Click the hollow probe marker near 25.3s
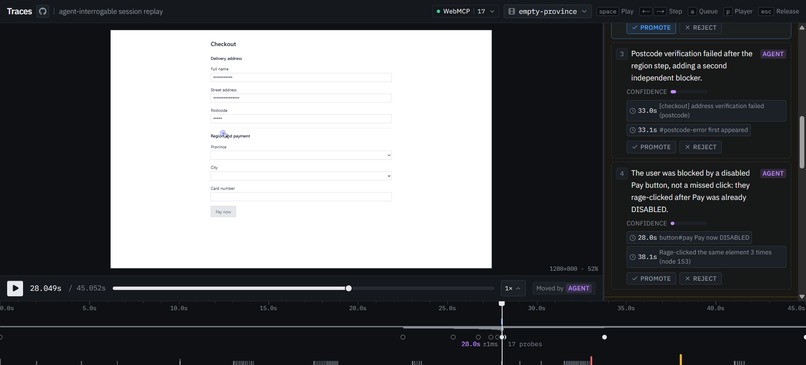806x365 pixels. click(453, 337)
